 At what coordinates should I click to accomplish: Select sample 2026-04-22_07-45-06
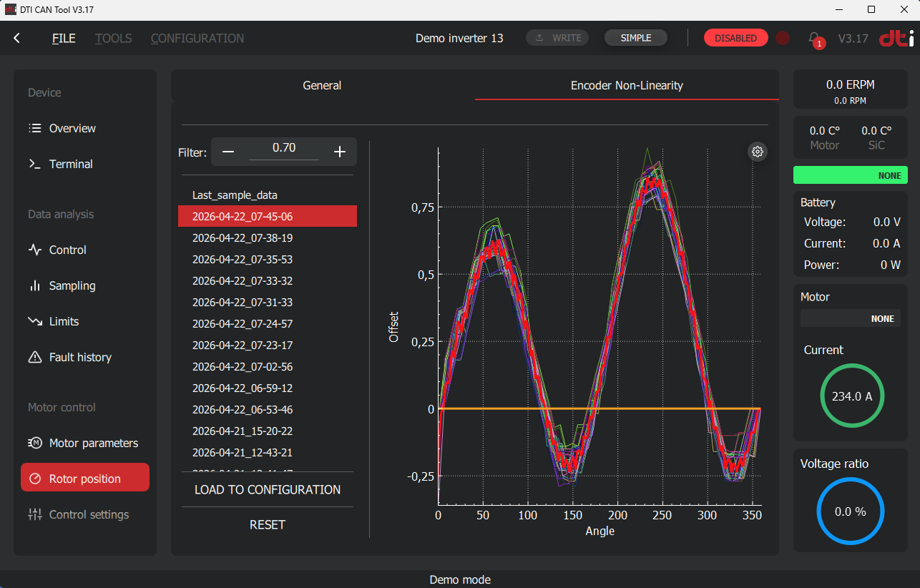point(268,216)
